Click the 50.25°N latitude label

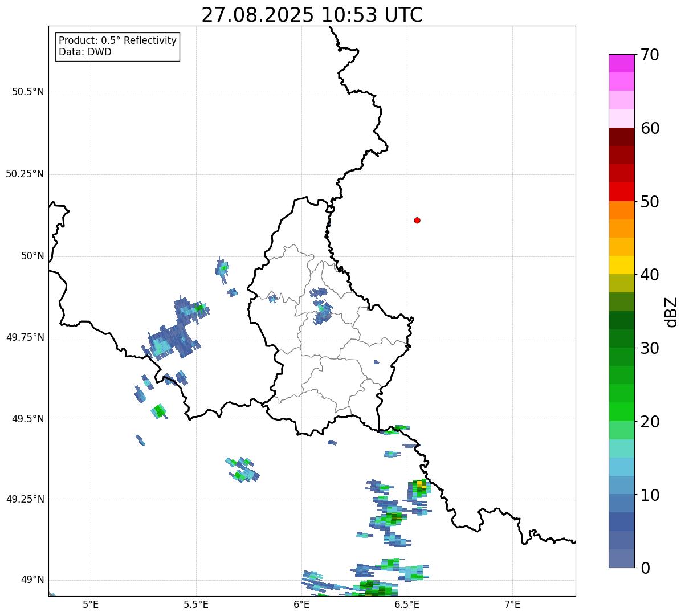tap(25, 174)
